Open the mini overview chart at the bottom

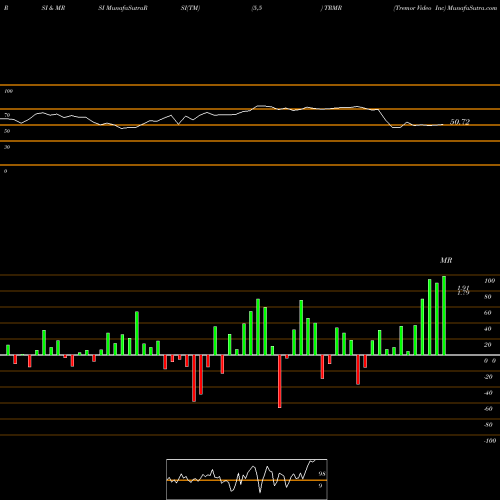[247, 479]
